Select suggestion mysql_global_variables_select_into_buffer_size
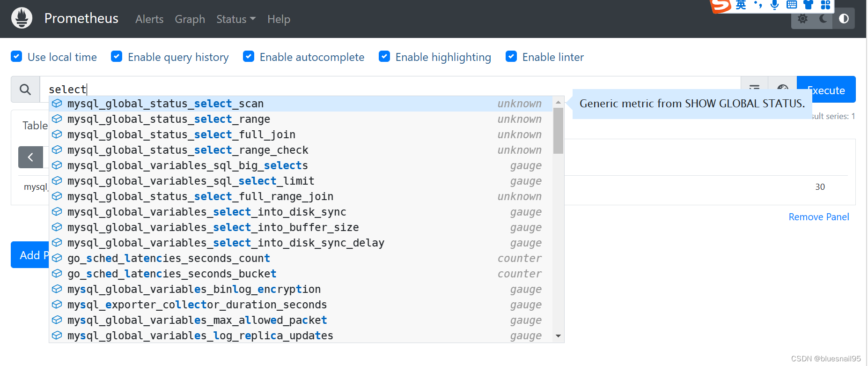The width and height of the screenshot is (868, 366). tap(301, 227)
